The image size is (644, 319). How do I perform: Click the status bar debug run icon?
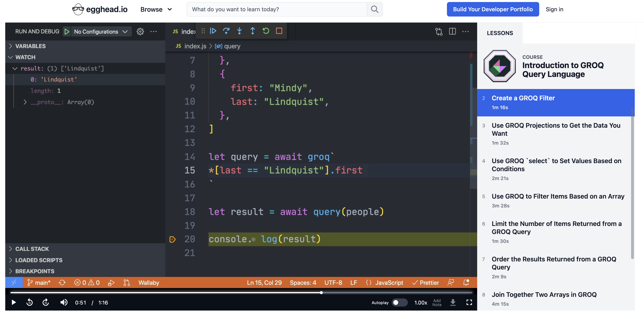pos(111,283)
